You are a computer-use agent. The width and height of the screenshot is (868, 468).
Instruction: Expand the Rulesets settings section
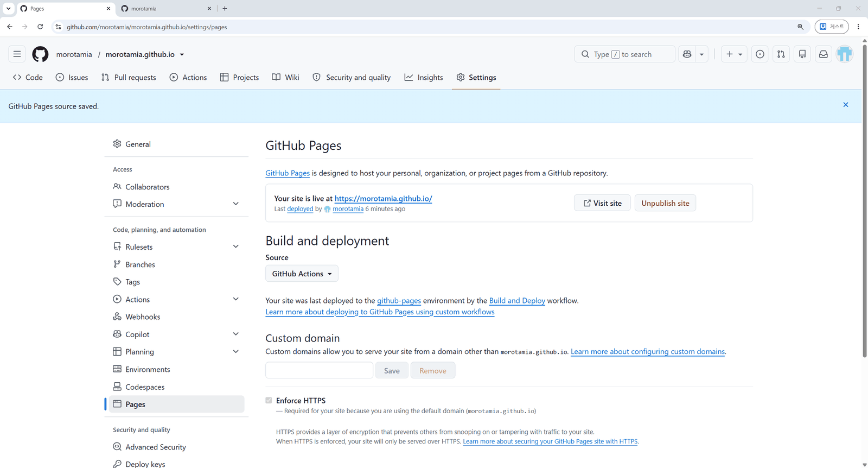[x=236, y=247]
